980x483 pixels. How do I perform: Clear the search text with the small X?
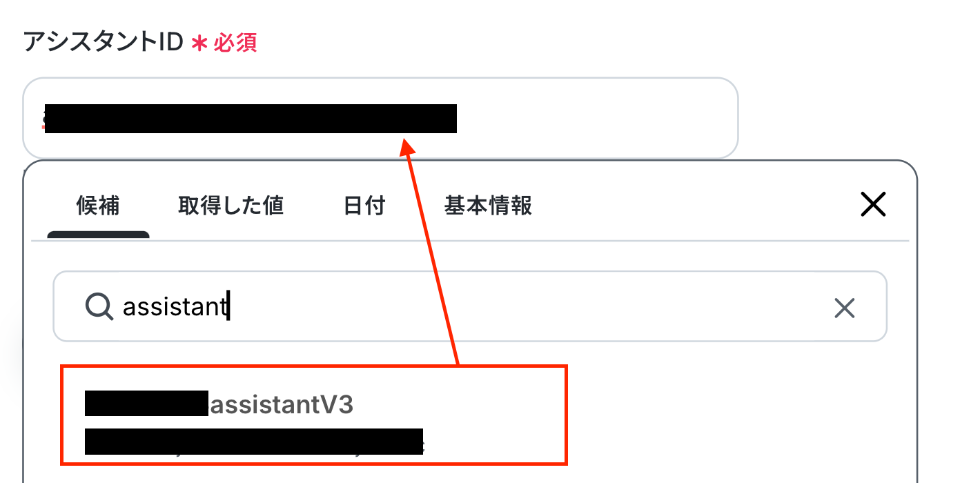pos(844,308)
